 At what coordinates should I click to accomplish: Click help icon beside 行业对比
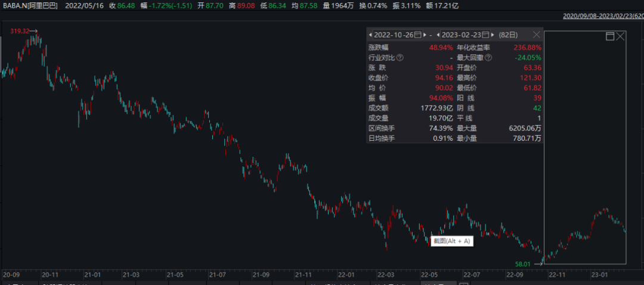[400, 58]
